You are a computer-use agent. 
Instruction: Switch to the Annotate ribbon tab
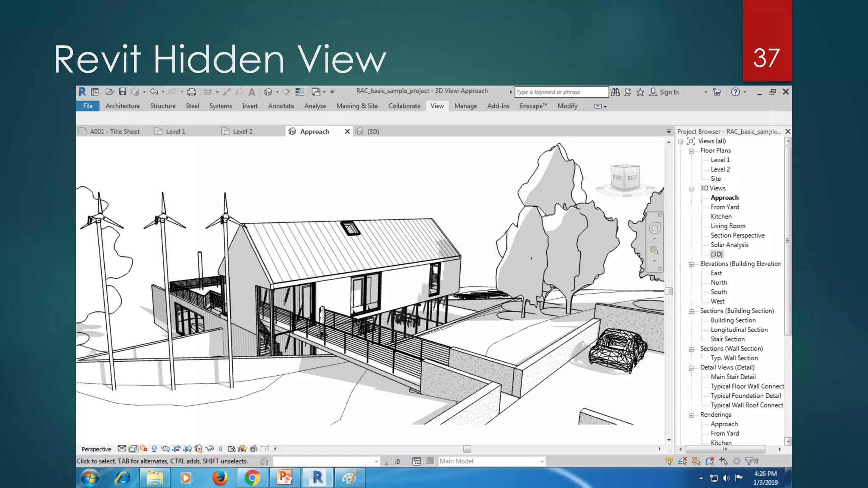281,106
